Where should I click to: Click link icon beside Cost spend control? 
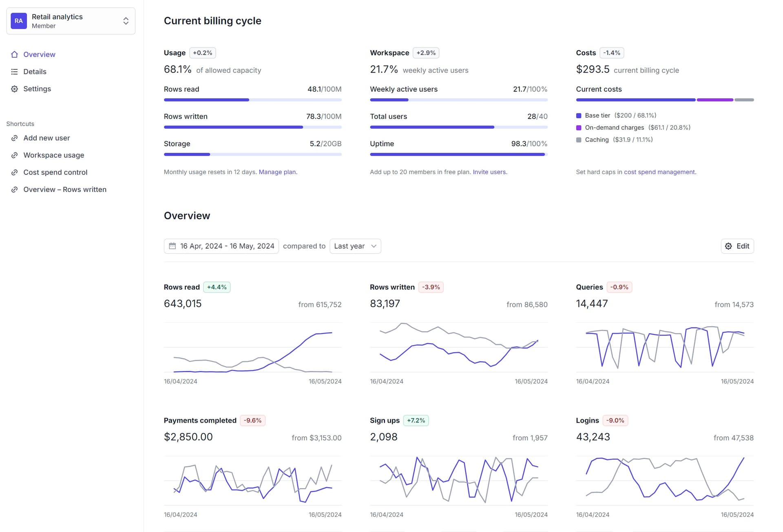[x=15, y=172]
